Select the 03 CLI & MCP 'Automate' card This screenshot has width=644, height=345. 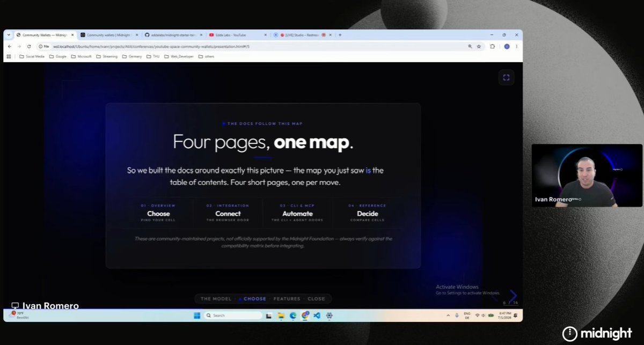(x=297, y=213)
